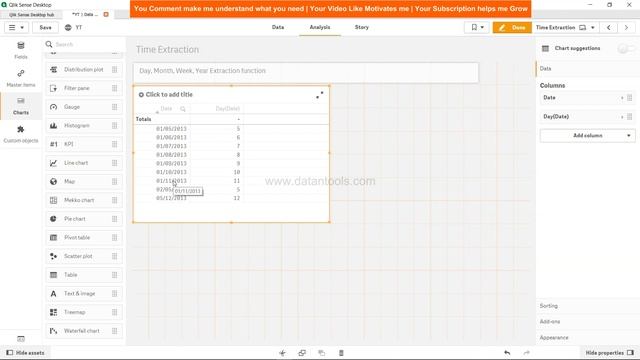Select the Text & image item
Image resolution: width=640 pixels, height=360 pixels.
tap(84, 293)
